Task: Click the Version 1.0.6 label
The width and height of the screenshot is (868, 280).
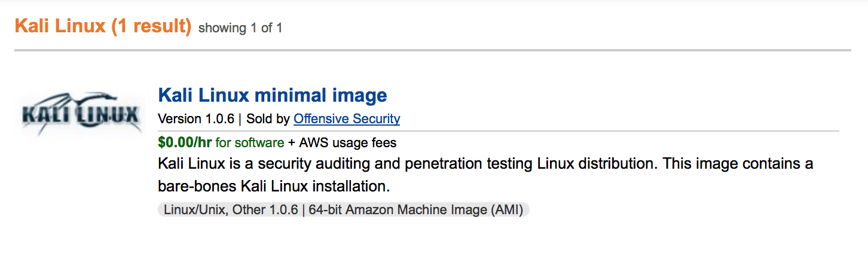Action: coord(196,118)
